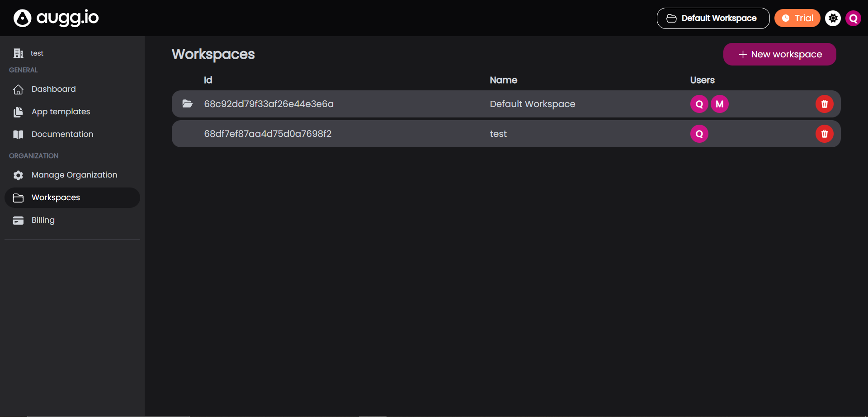This screenshot has height=417, width=868.
Task: Select the M user avatar in Default Workspace
Action: pos(719,104)
